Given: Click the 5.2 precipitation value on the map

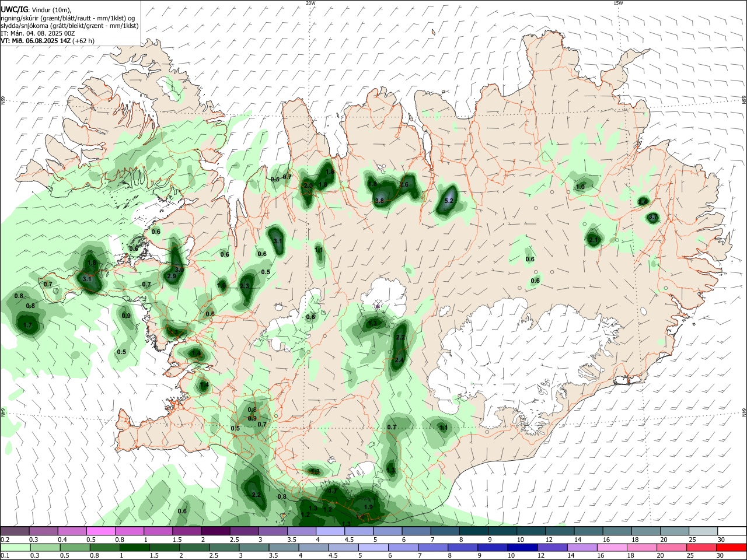Looking at the screenshot, I should click(449, 201).
